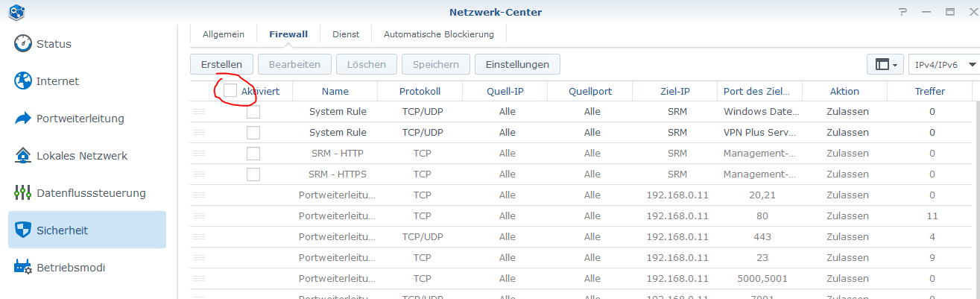This screenshot has height=299, width=980.
Task: Click the Portweiterleitung arrow icon
Action: point(23,119)
